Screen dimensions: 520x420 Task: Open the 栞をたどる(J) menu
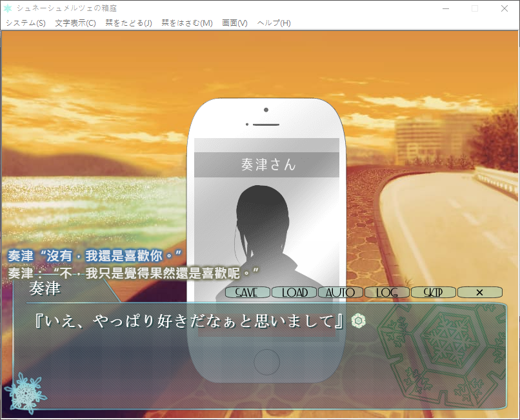(x=128, y=23)
